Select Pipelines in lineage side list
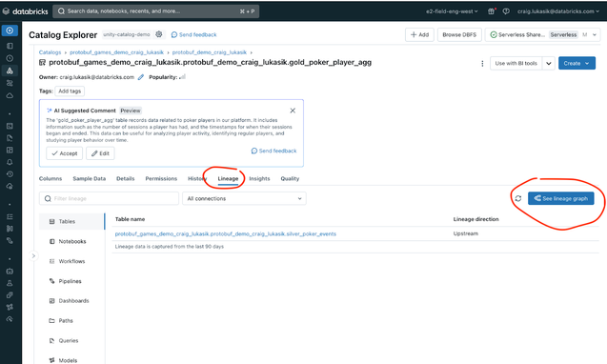Image resolution: width=607 pixels, height=364 pixels. [x=72, y=281]
